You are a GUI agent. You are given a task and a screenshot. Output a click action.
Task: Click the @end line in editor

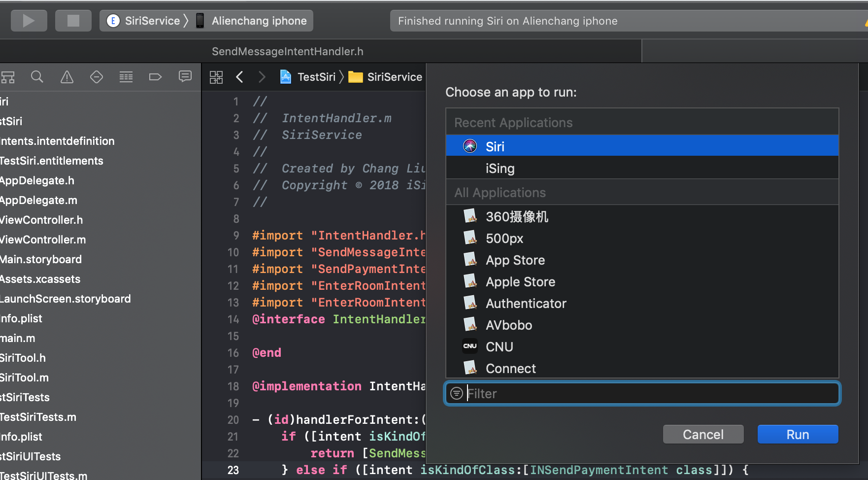coord(267,352)
